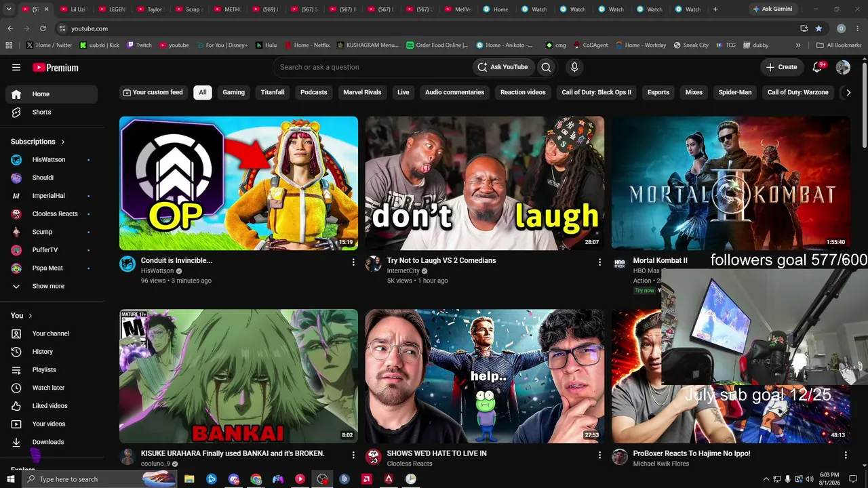This screenshot has width=868, height=488.
Task: Open Downloads in the sidebar
Action: coord(52,442)
